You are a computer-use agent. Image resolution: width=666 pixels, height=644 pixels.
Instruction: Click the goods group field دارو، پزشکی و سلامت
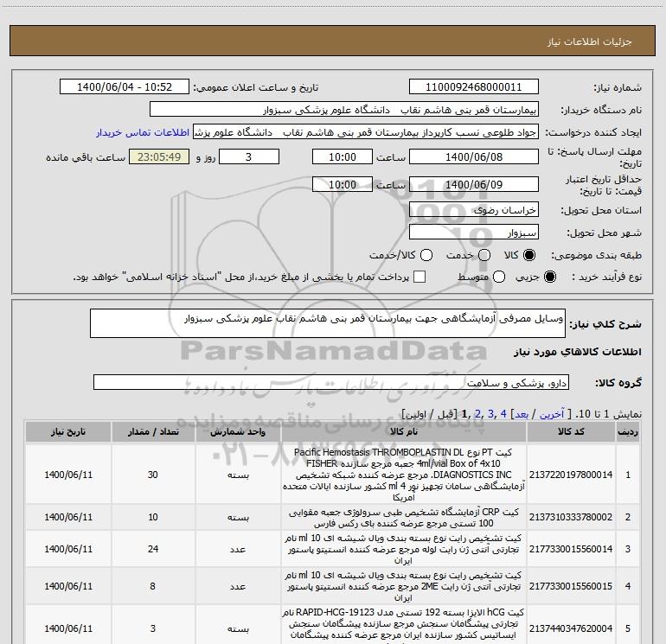coord(331,382)
